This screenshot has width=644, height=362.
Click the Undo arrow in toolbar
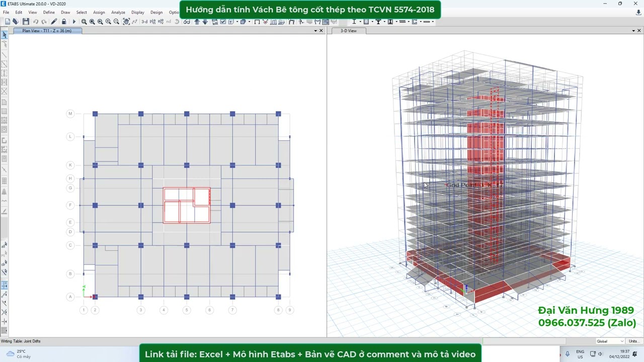36,22
